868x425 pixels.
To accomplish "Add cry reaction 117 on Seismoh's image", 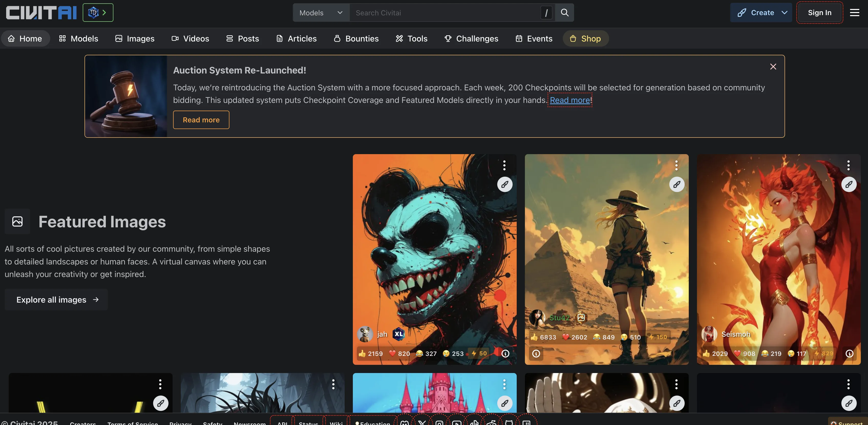I will pos(797,353).
